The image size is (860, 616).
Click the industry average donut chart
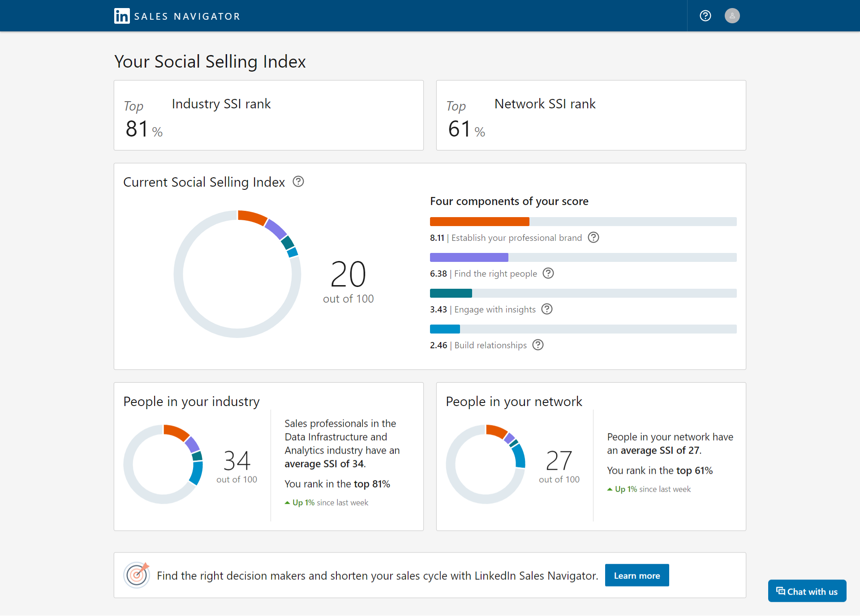point(163,464)
